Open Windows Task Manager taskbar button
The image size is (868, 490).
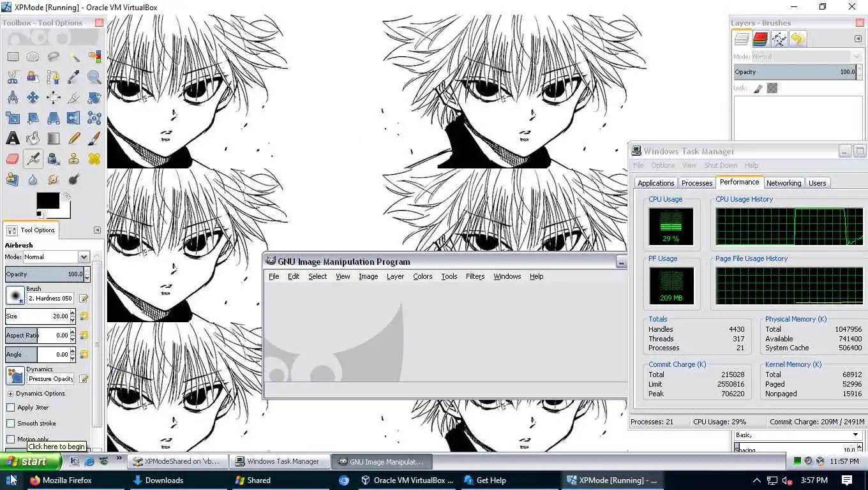[281, 461]
